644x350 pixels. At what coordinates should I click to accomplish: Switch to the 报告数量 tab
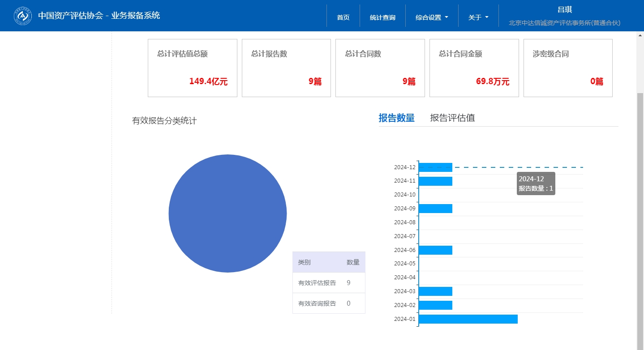pos(396,118)
